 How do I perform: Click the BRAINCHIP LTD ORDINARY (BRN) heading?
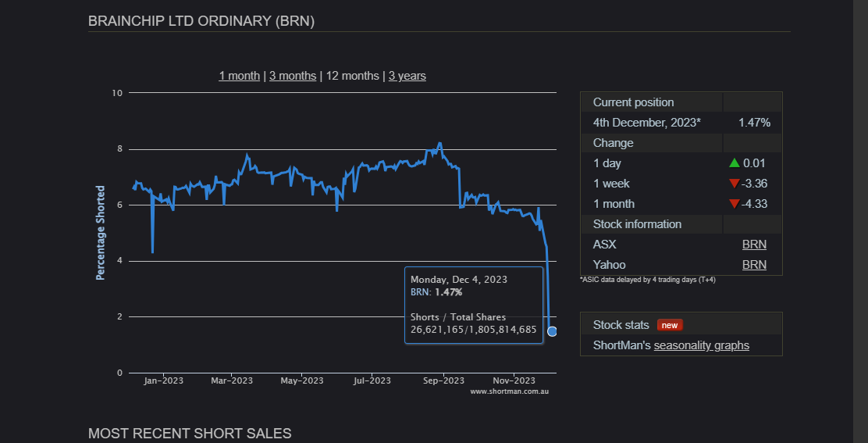(x=201, y=21)
